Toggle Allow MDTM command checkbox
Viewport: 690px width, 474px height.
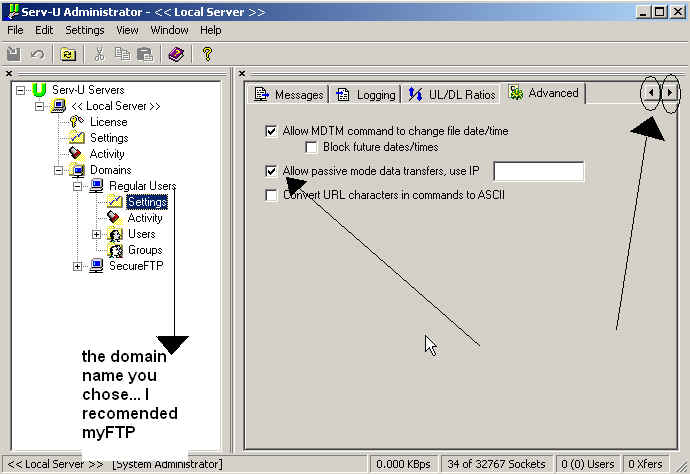point(271,131)
